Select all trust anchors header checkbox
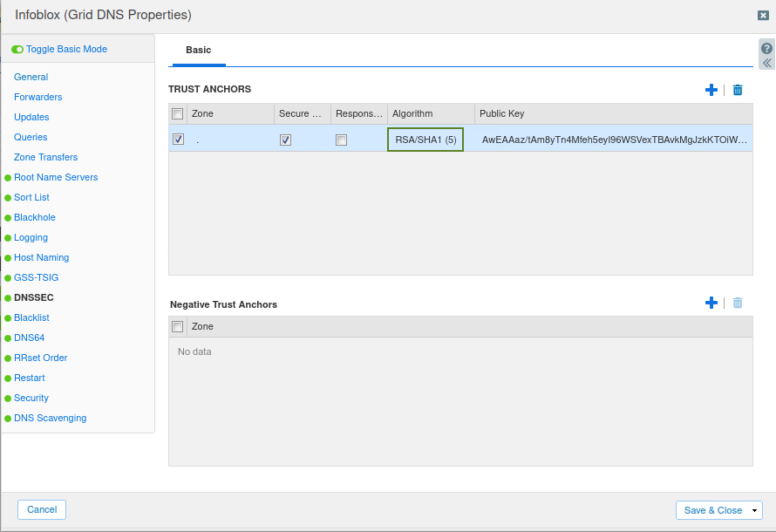Screen dimensions: 776x532 click(x=178, y=113)
